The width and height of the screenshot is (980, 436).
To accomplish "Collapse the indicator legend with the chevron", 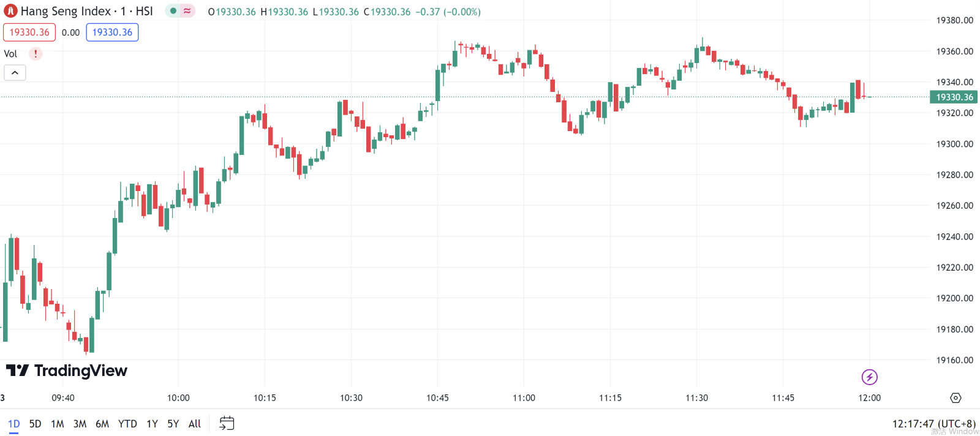I will [x=15, y=73].
